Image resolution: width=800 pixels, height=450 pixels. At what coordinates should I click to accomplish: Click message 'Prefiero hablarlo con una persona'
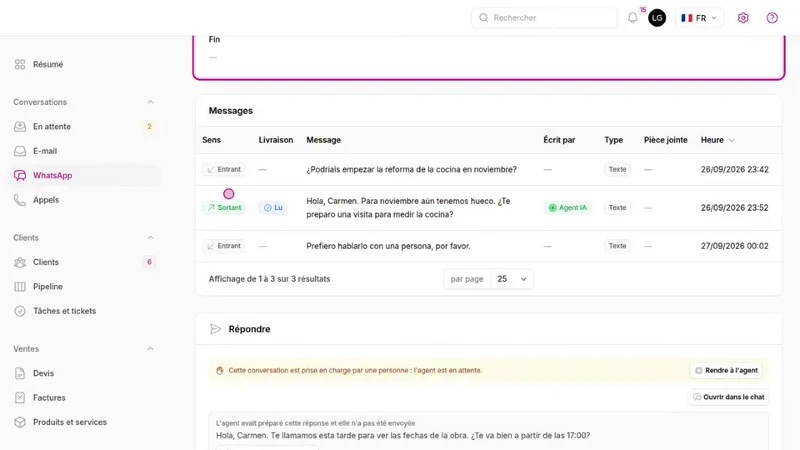[x=388, y=246]
